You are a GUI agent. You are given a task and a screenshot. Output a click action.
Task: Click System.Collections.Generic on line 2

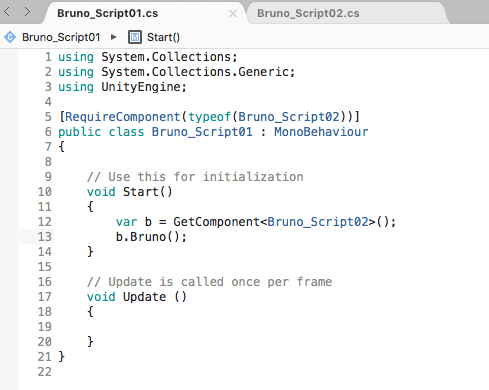pyautogui.click(x=195, y=72)
